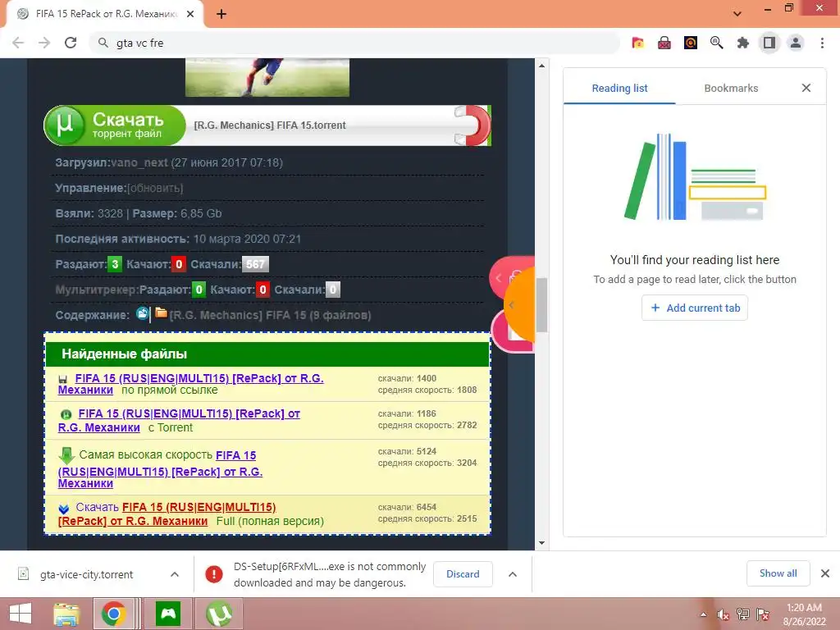Click the orange floating side widget arrow

[x=512, y=305]
